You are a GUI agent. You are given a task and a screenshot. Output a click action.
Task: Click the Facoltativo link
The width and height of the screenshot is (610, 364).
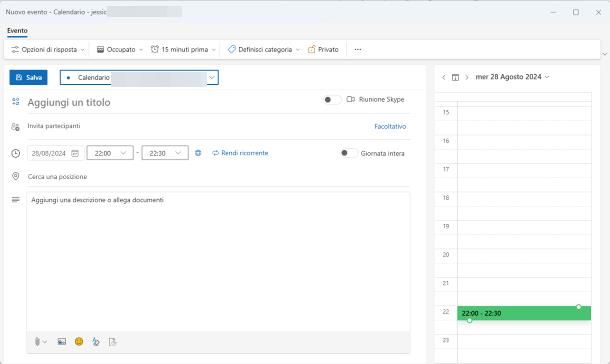pyautogui.click(x=390, y=126)
